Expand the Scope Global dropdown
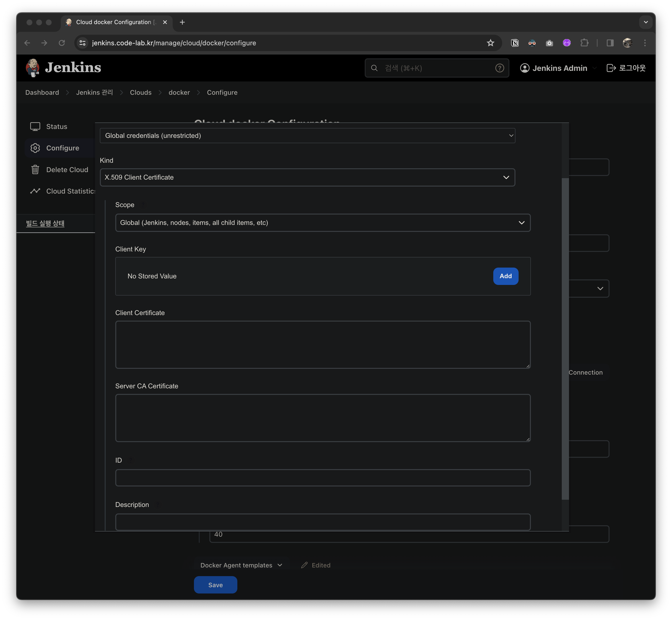This screenshot has height=620, width=672. coord(322,223)
